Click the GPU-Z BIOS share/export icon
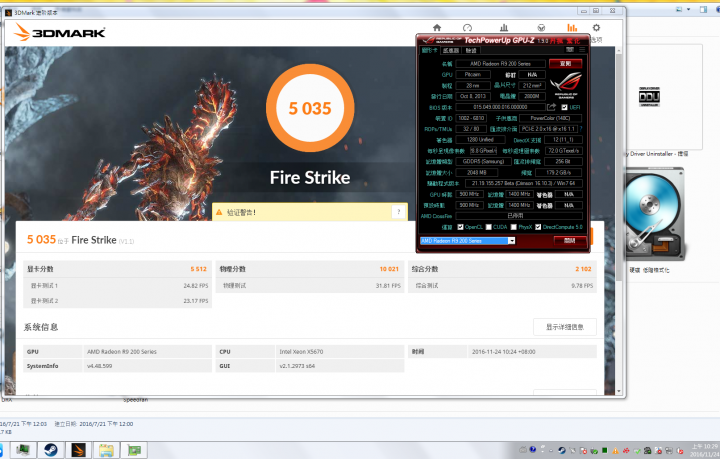 pos(551,107)
